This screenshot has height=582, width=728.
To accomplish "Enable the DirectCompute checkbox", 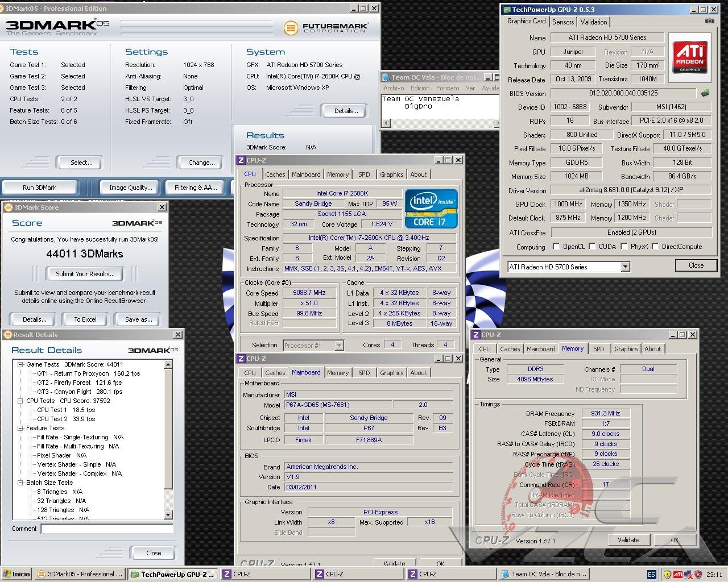I will (655, 247).
